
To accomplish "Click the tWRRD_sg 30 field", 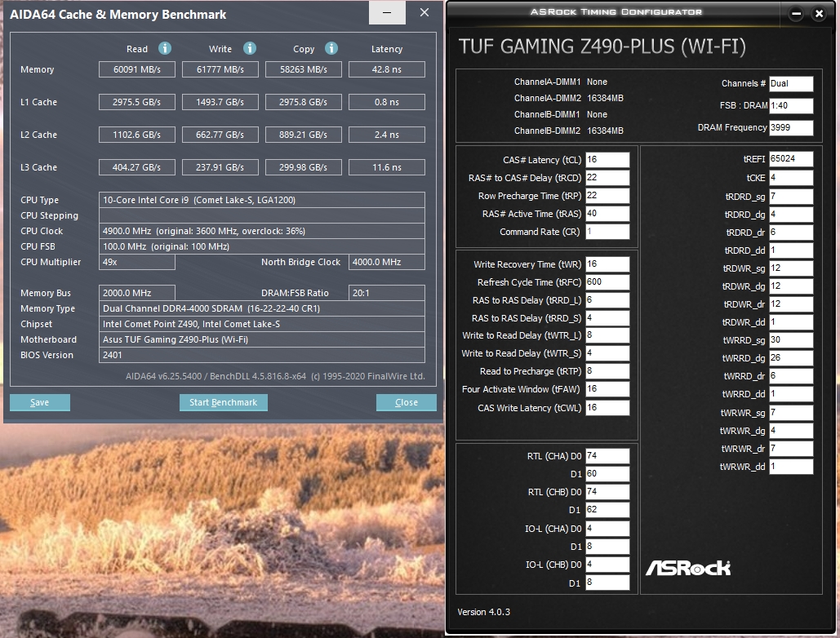I will (791, 340).
